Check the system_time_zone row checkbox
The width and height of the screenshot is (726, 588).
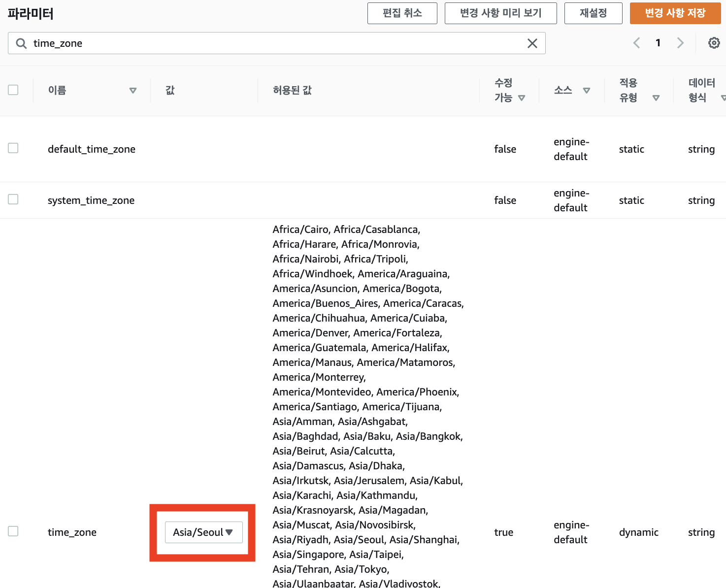click(13, 199)
